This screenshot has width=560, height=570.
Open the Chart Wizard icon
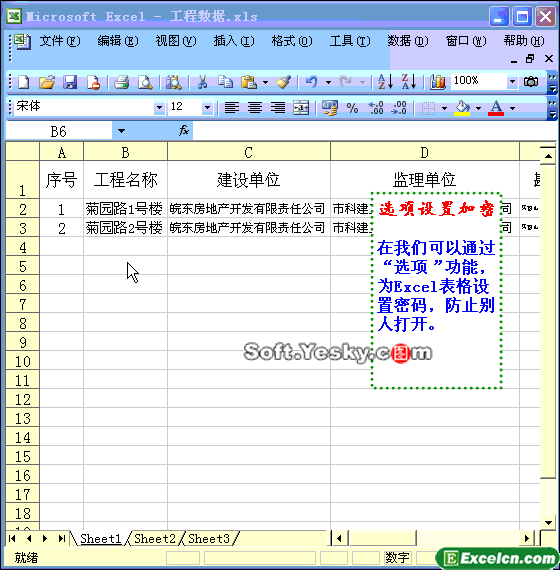click(x=437, y=82)
